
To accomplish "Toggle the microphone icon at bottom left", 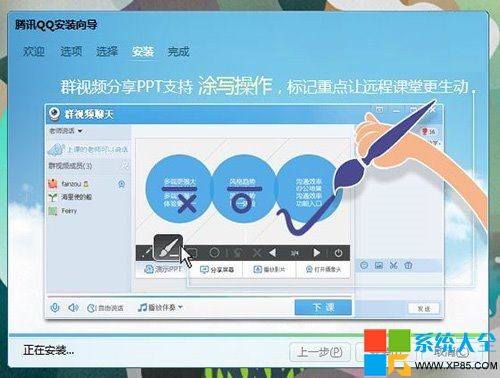I will click(55, 308).
